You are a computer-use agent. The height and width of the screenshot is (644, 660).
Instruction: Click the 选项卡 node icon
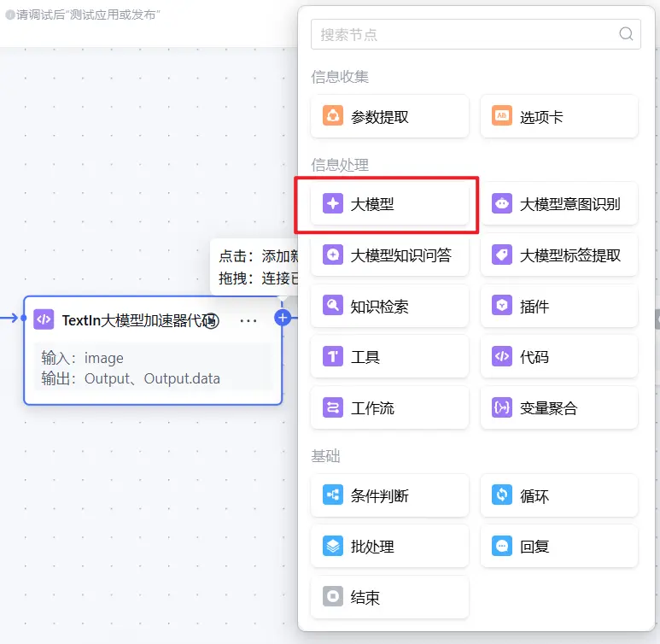pyautogui.click(x=502, y=116)
